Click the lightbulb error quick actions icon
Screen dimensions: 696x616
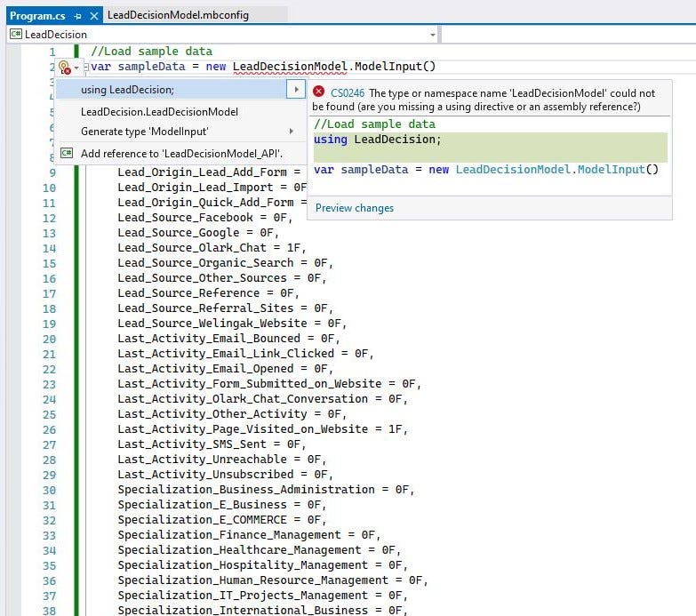tap(64, 68)
